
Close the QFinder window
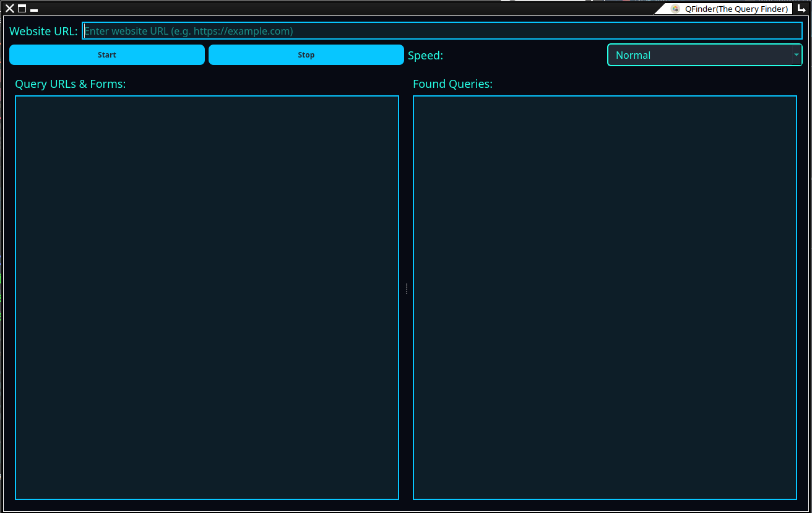tap(10, 9)
